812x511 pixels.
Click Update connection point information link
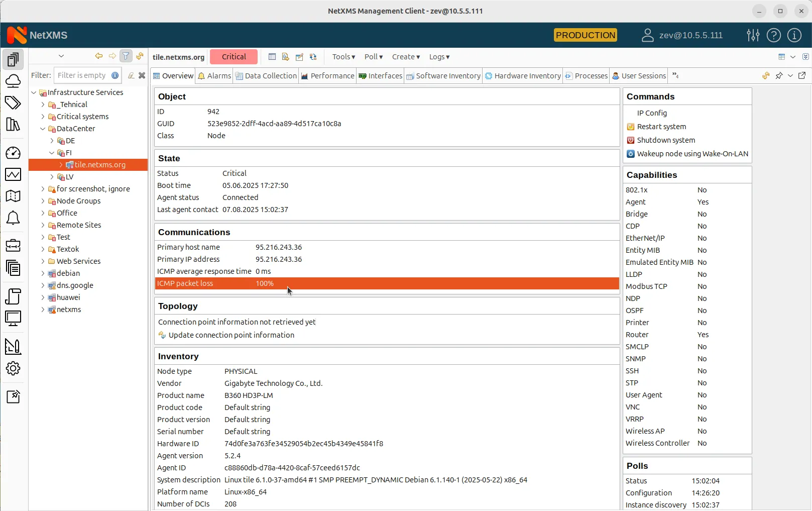[231, 335]
